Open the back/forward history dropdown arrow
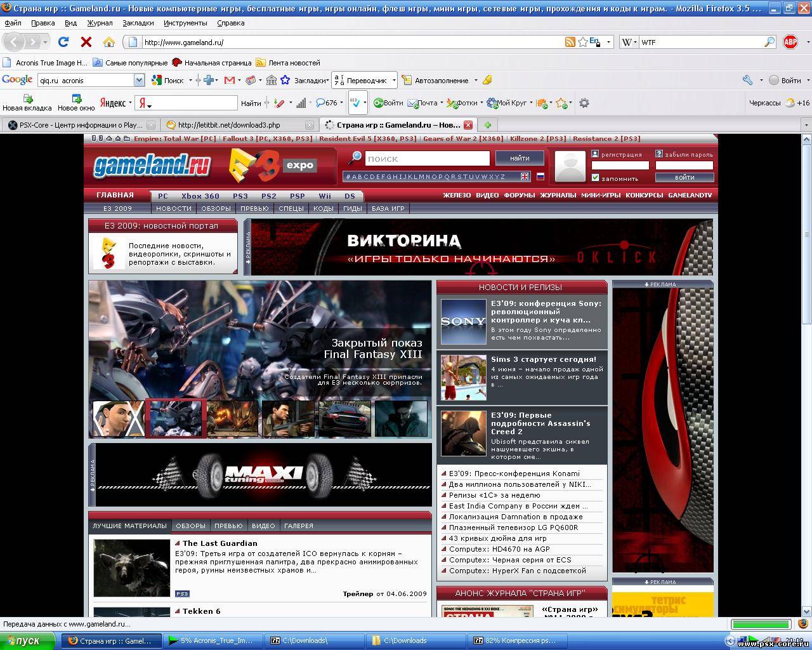The image size is (812, 650). tap(45, 43)
